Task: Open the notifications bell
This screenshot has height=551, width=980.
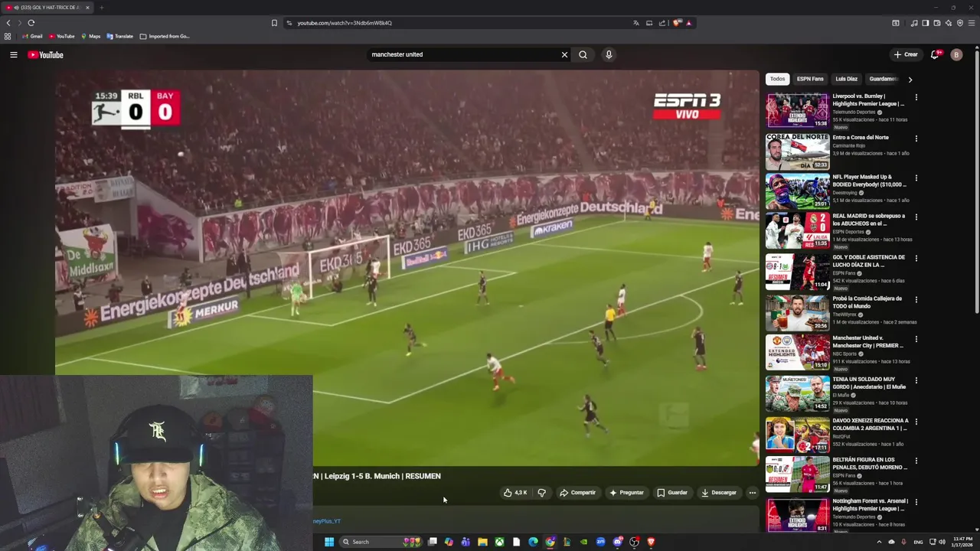Action: point(935,54)
